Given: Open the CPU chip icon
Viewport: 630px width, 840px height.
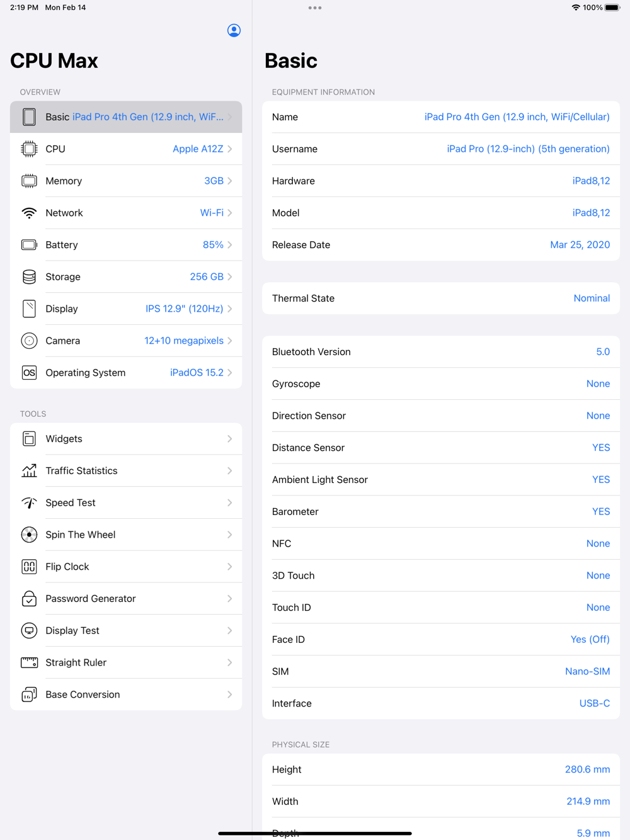Looking at the screenshot, I should 29,149.
